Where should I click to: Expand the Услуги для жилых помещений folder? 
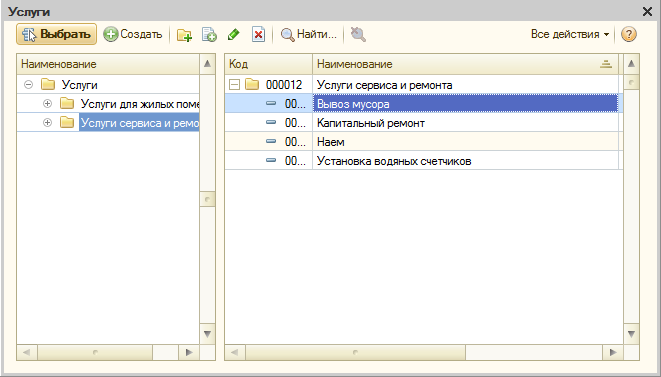[47, 103]
